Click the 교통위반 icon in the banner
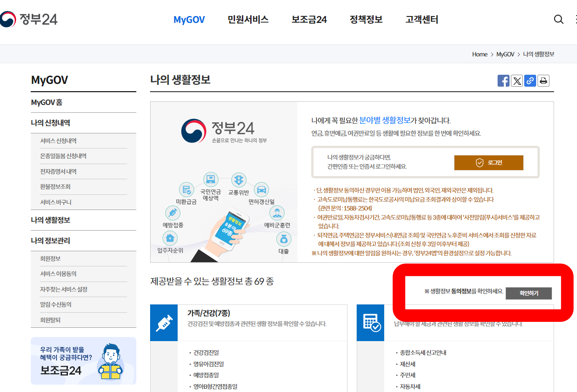This screenshot has width=577, height=392. click(239, 180)
